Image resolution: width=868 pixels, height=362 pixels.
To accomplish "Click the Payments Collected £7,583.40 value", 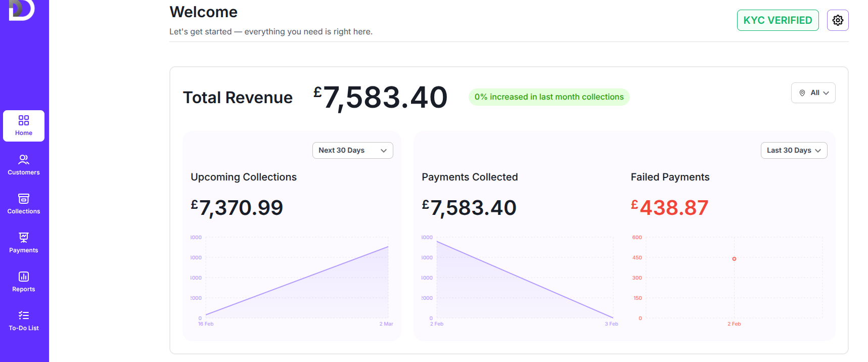I will (x=469, y=208).
